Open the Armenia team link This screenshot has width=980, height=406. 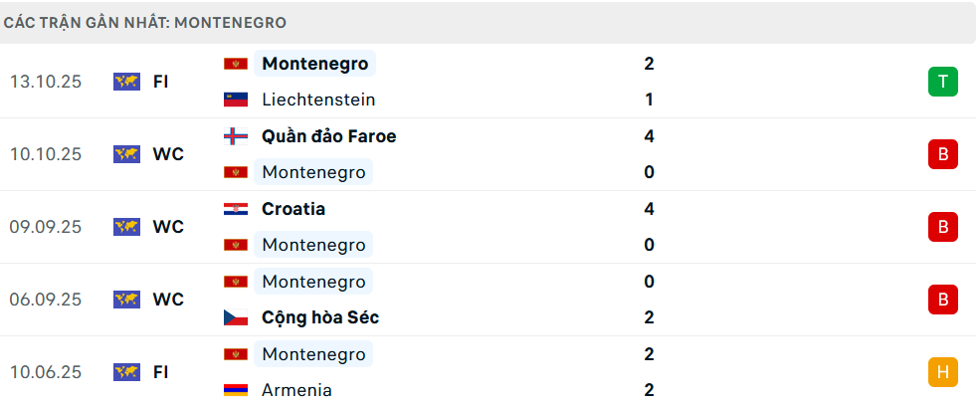point(296,390)
